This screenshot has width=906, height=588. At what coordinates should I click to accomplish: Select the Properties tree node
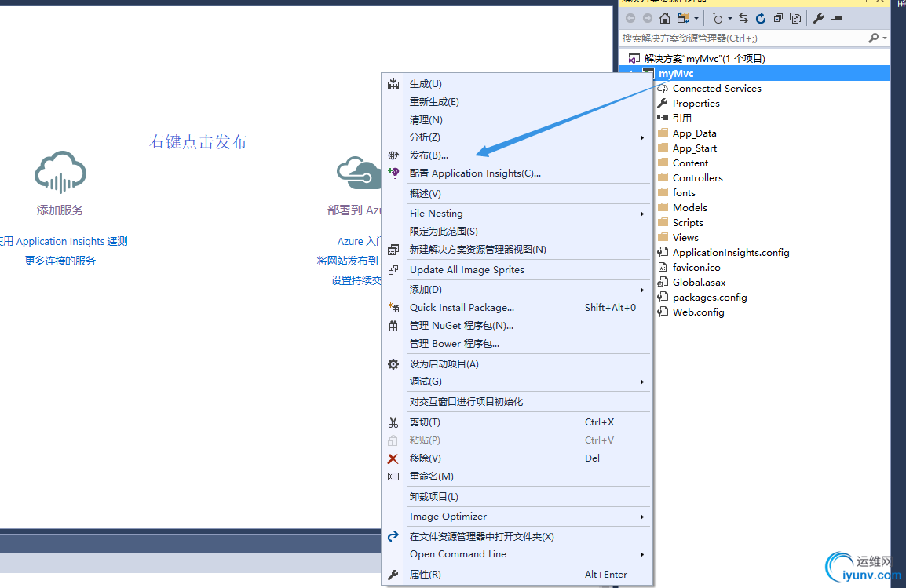coord(696,104)
